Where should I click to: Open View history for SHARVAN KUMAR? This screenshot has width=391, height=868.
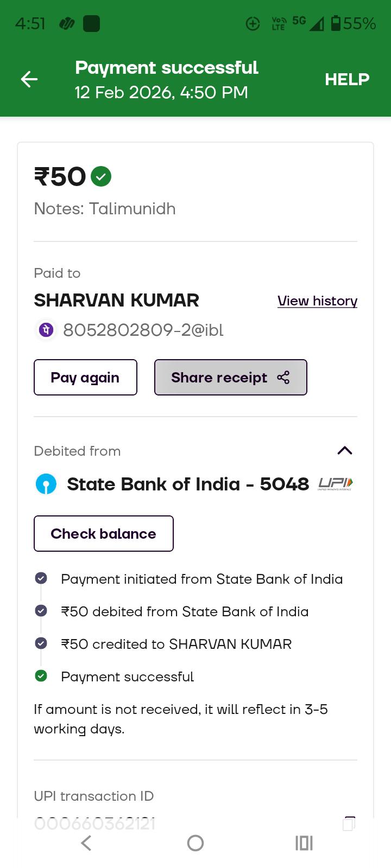pyautogui.click(x=317, y=301)
